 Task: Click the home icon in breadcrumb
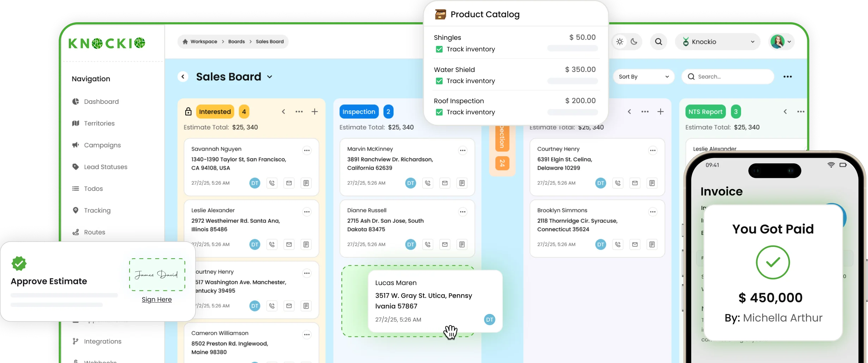[x=185, y=42]
